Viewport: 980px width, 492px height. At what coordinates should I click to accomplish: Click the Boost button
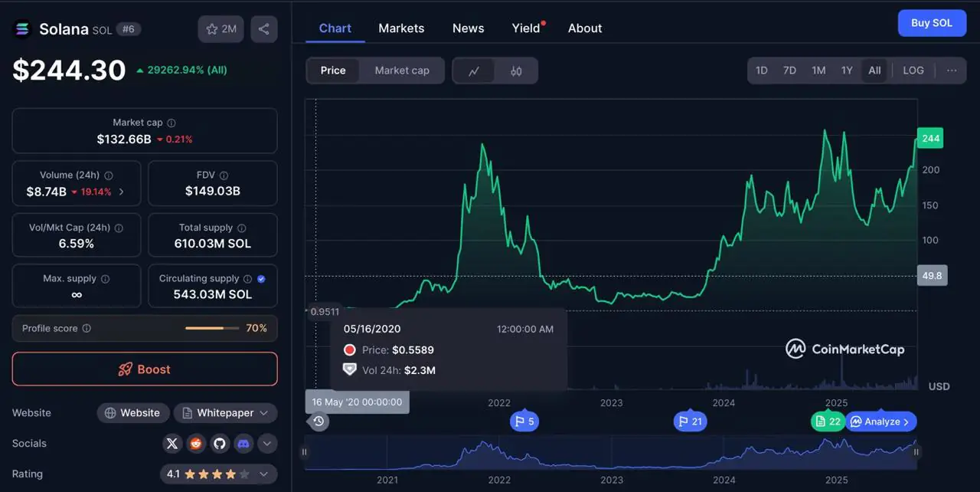[145, 369]
